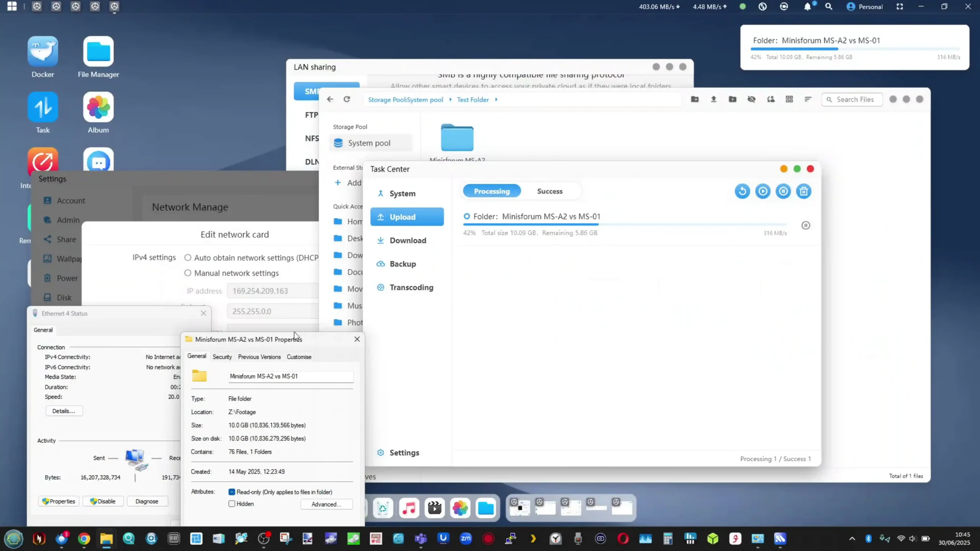Open File Explorer from Windows taskbar

tap(106, 539)
